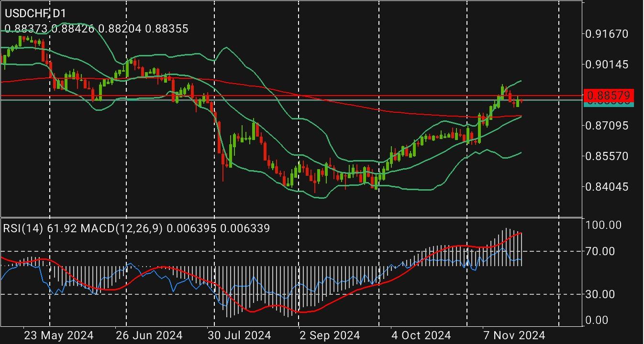Viewport: 644px width, 344px height.
Task: Click the 0.00 RSI scale label
Action: pos(598,320)
